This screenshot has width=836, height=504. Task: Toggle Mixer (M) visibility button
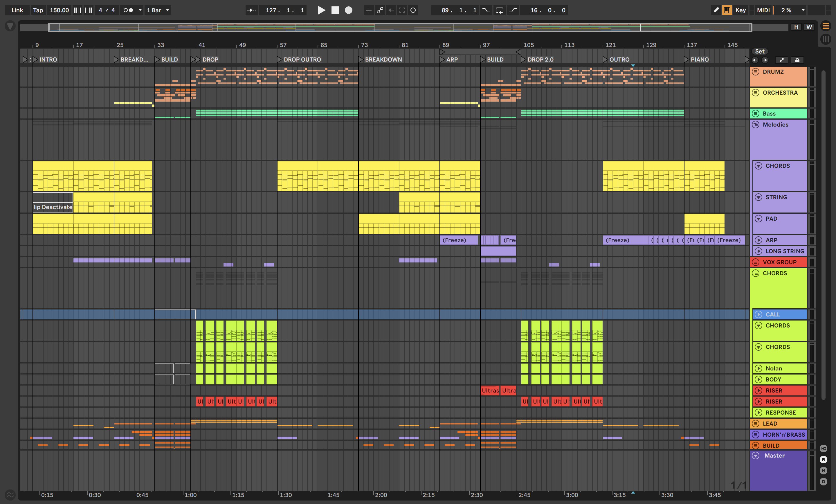coord(824,470)
